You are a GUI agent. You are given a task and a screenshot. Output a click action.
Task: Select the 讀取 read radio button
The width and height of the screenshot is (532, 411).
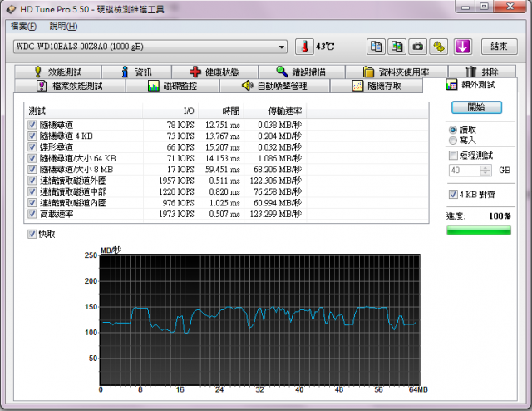(x=453, y=130)
